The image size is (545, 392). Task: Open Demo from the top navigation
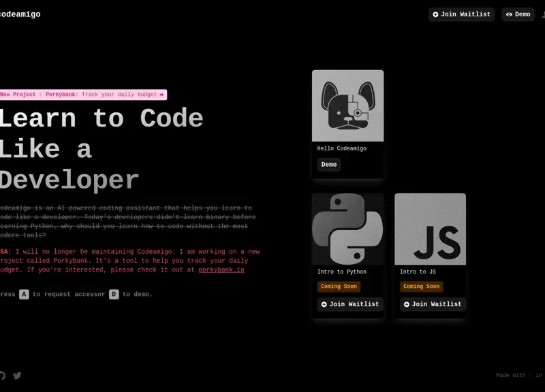pos(518,14)
